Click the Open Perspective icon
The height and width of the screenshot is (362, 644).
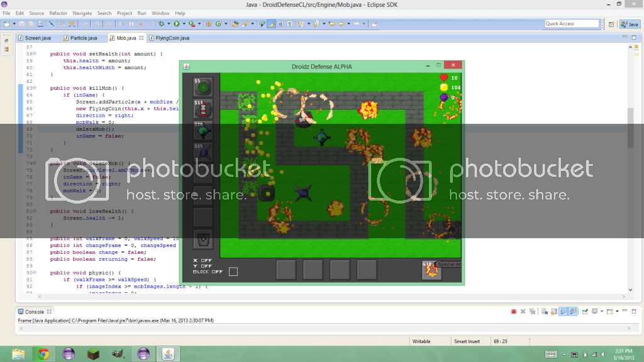(x=611, y=25)
